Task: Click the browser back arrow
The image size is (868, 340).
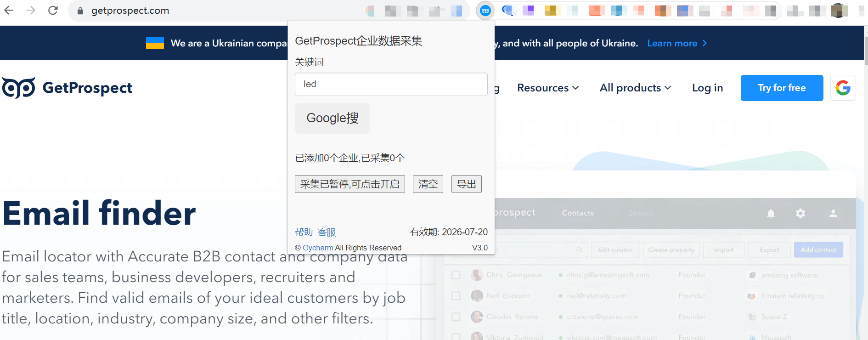Action: coord(9,10)
